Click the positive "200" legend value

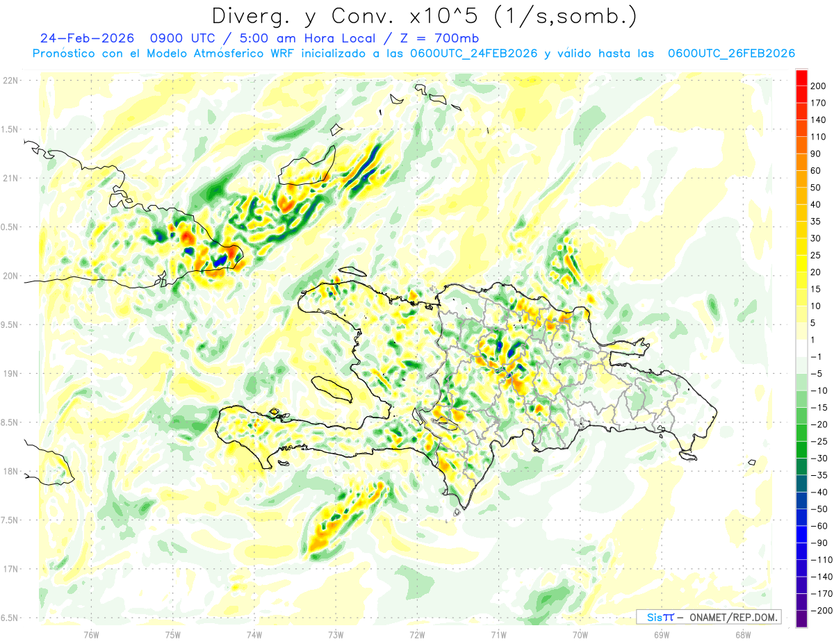tap(819, 85)
